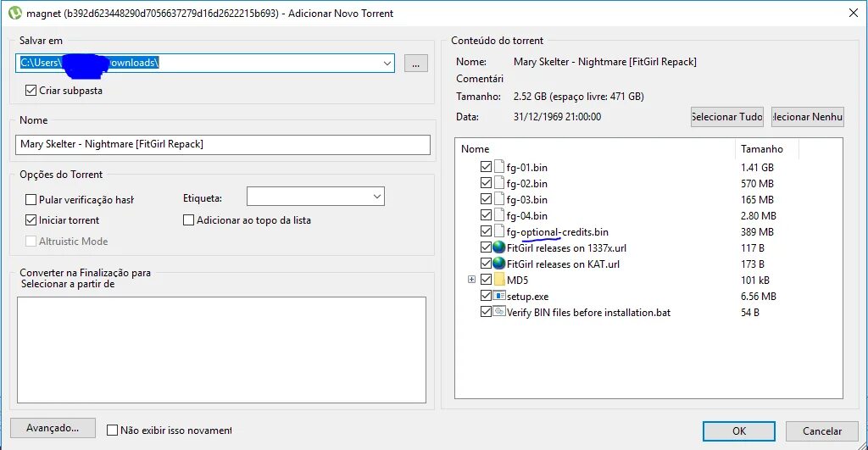This screenshot has height=450, width=868.
Task: Click the setup.exe application icon
Action: pos(499,296)
